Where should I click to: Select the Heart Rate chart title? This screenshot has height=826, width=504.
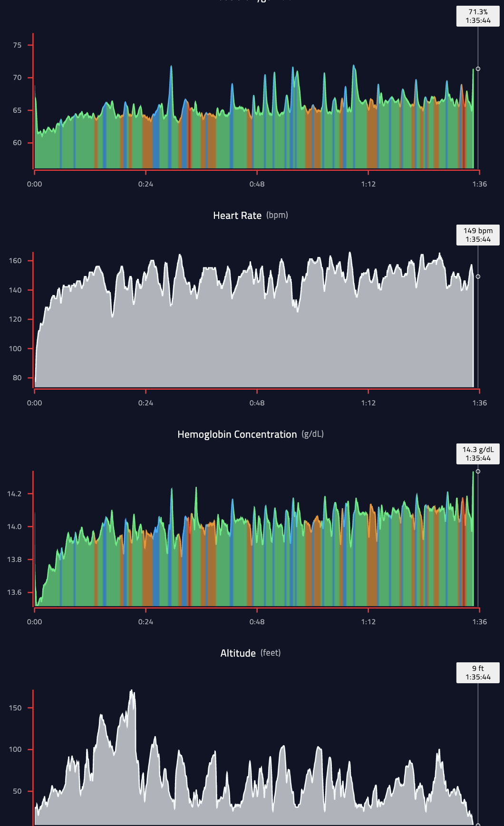coord(237,216)
